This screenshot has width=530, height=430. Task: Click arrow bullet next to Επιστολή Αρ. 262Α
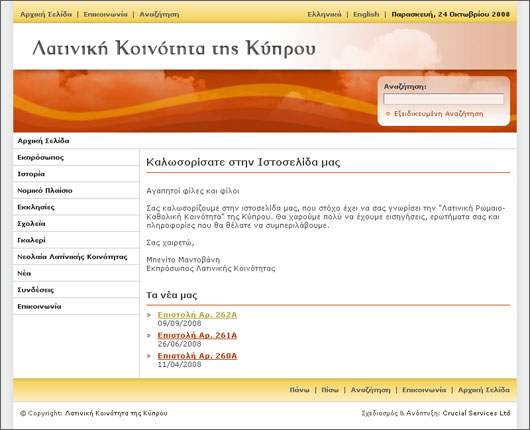(x=149, y=315)
